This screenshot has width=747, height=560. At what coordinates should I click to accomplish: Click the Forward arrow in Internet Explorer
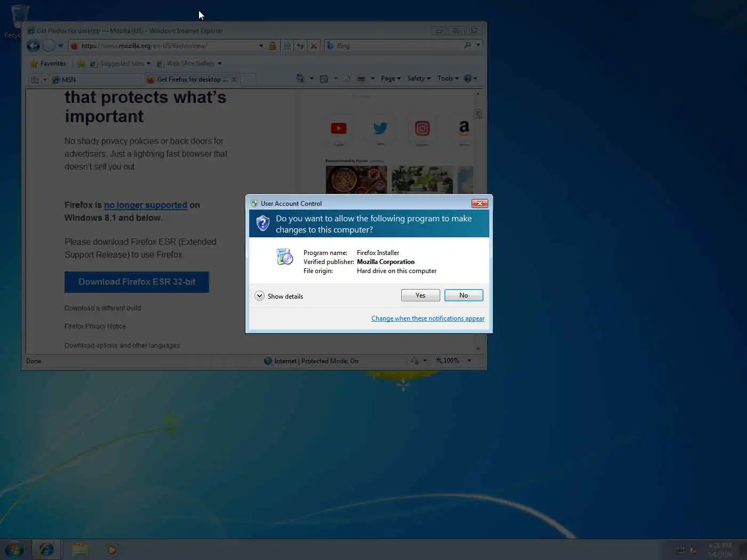[x=49, y=46]
